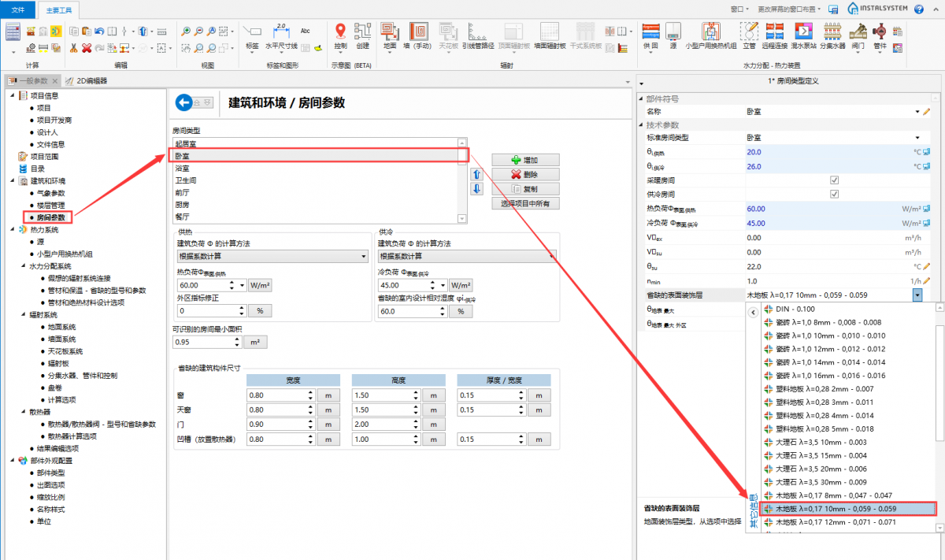Click the 控制 map pin icon
The height and width of the screenshot is (560, 945).
(340, 32)
